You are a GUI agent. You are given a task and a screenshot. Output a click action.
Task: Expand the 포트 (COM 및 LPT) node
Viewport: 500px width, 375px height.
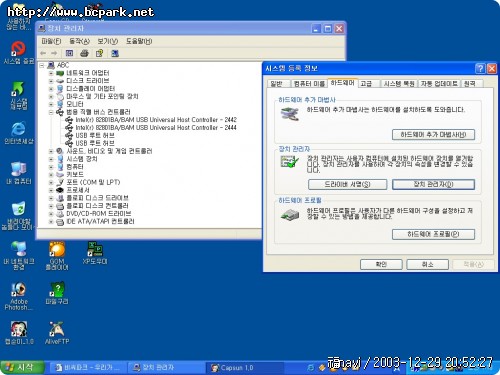click(51, 182)
